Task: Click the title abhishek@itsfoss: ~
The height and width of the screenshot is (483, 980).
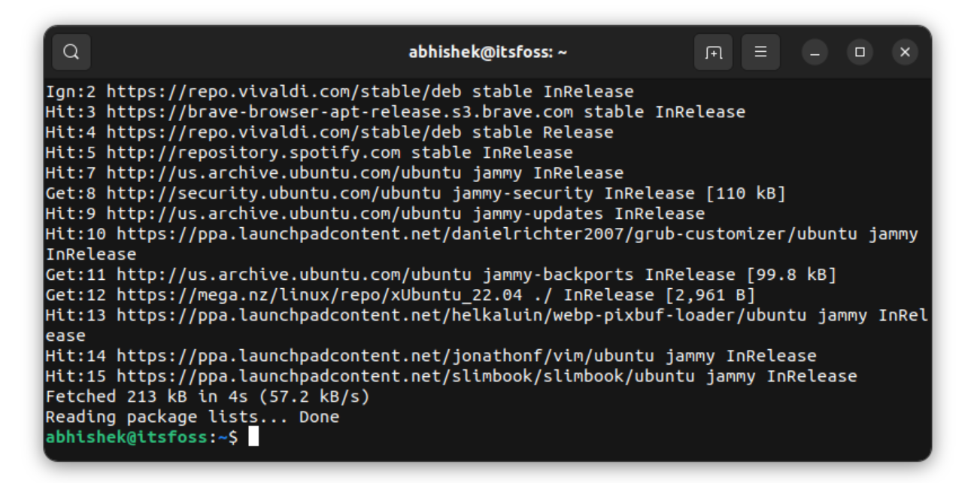Action: click(x=487, y=52)
